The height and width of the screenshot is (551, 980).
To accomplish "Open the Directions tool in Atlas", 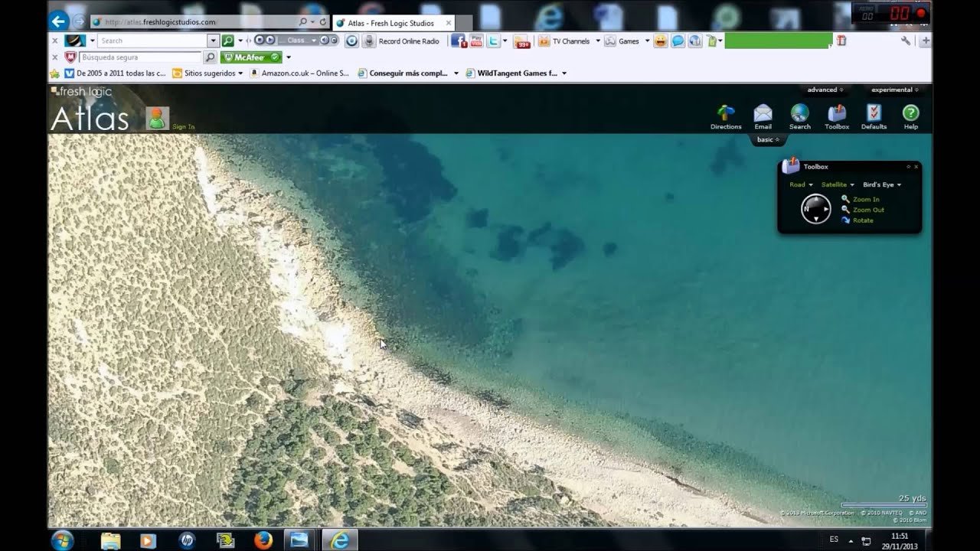I will pyautogui.click(x=725, y=114).
